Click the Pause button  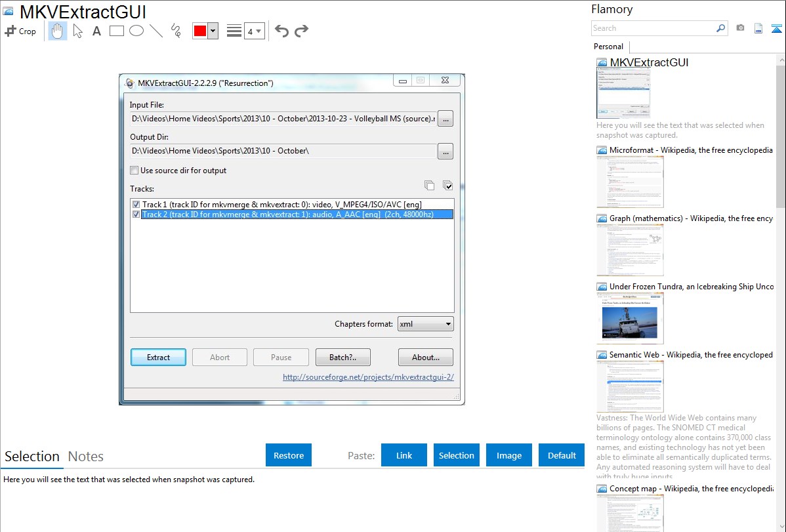pos(281,358)
